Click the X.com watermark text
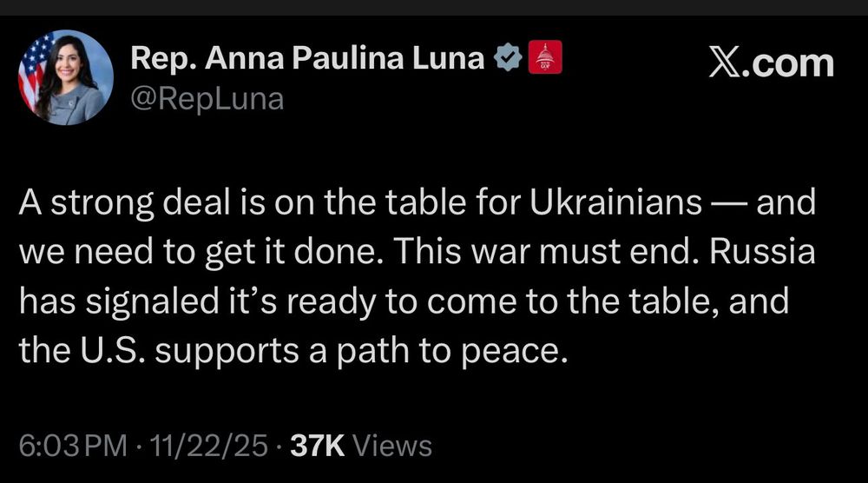Viewport: 868px width, 483px height. click(x=771, y=63)
